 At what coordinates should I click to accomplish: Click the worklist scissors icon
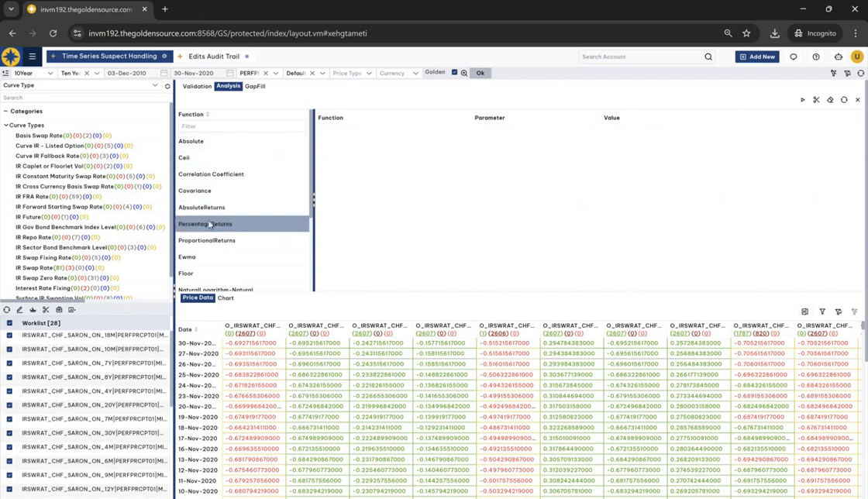tap(46, 310)
